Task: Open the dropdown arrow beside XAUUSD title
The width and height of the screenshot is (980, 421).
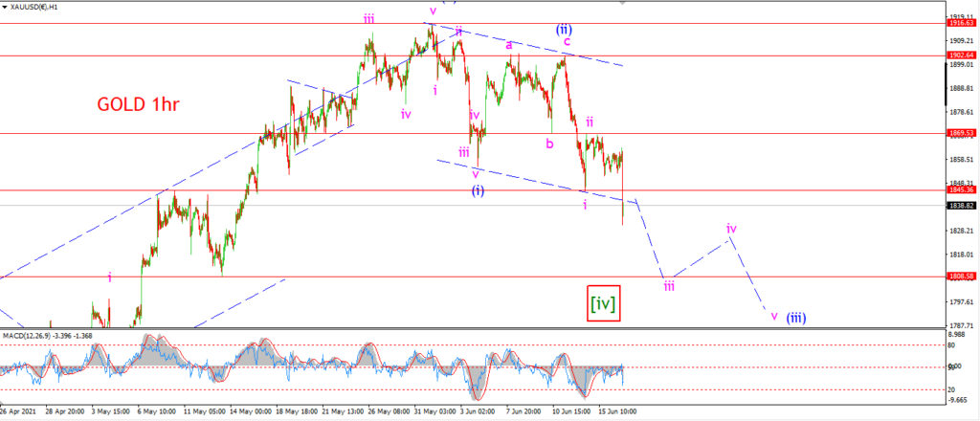Action: [x=5, y=5]
